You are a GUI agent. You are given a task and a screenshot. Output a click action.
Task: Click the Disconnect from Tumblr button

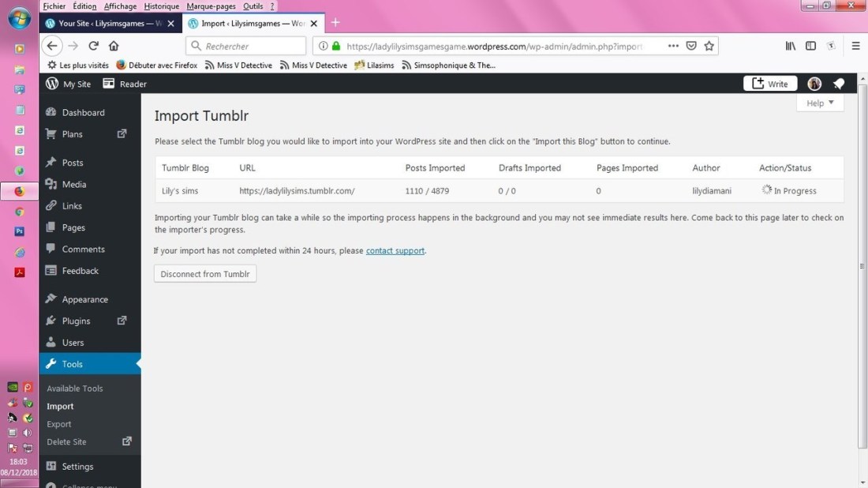point(205,274)
